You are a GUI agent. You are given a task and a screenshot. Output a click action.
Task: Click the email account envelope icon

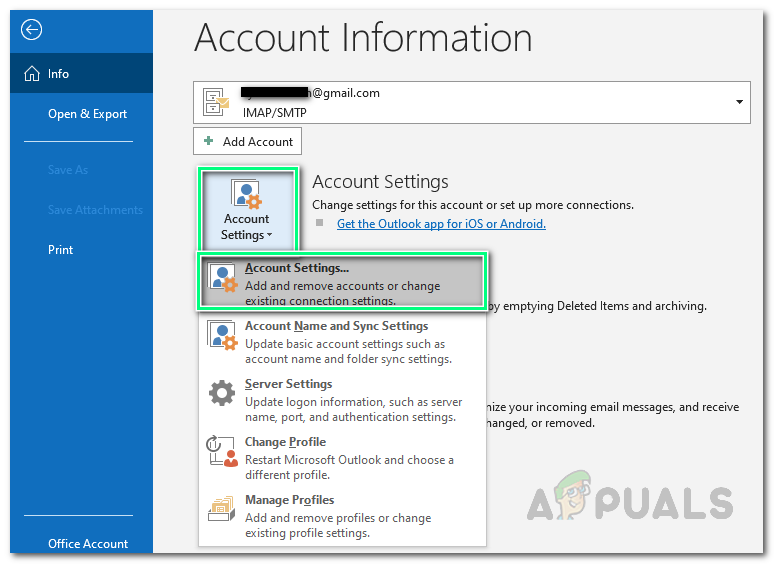click(x=217, y=102)
